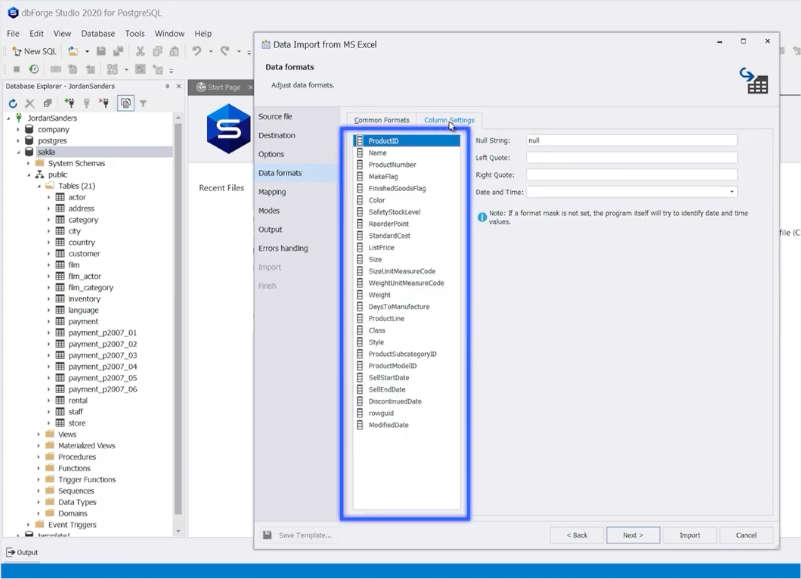Click into the Null String field
The height and width of the screenshot is (579, 801).
click(631, 141)
